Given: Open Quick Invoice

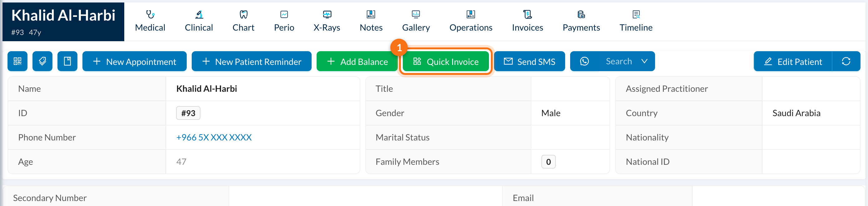Looking at the screenshot, I should click(x=446, y=61).
